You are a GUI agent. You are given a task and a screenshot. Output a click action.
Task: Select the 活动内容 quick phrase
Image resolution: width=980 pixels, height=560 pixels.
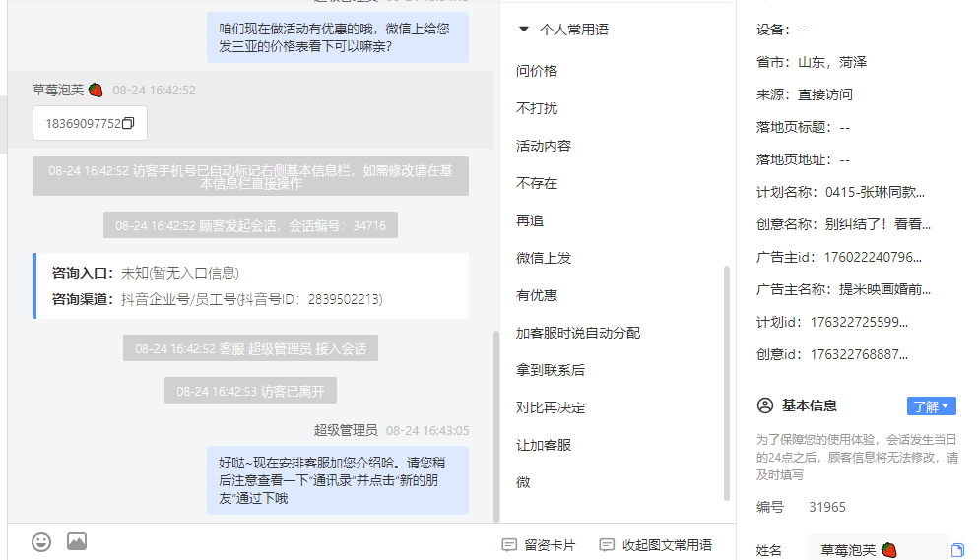[x=544, y=146]
